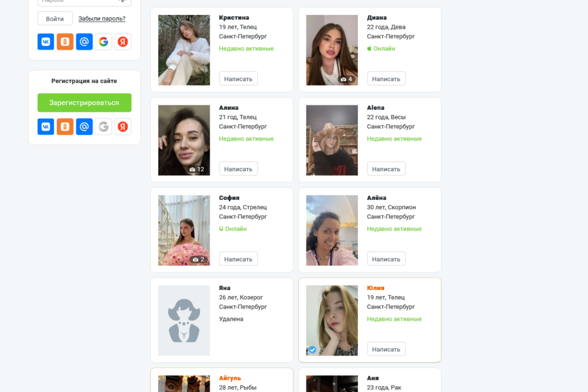
Task: Open the highlighted profile name Айгуль
Action: pos(230,378)
